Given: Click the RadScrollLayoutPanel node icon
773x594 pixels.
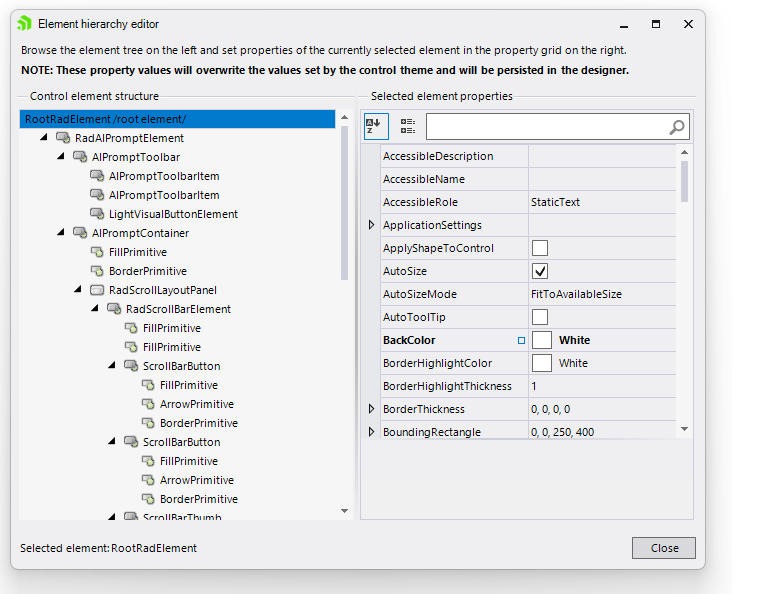Looking at the screenshot, I should pos(97,290).
